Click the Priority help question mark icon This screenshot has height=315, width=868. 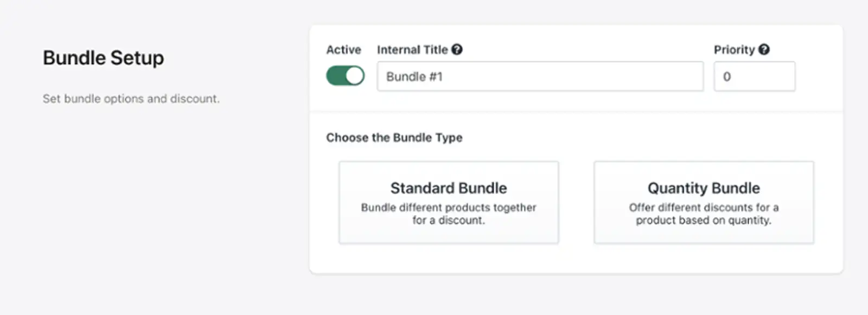click(764, 49)
